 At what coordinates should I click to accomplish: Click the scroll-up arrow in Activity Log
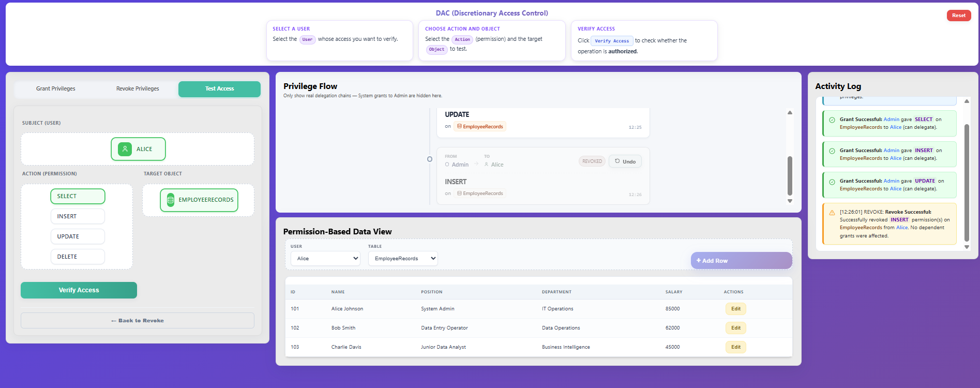[967, 101]
